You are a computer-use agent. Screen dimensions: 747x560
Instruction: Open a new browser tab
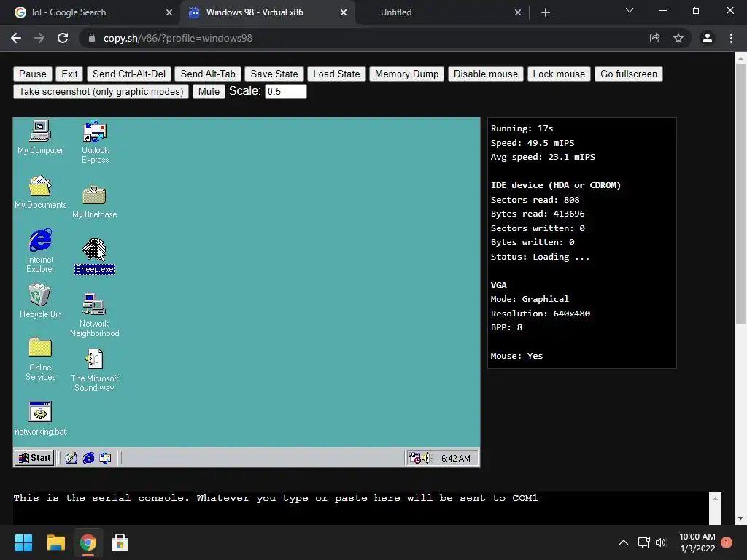[546, 12]
